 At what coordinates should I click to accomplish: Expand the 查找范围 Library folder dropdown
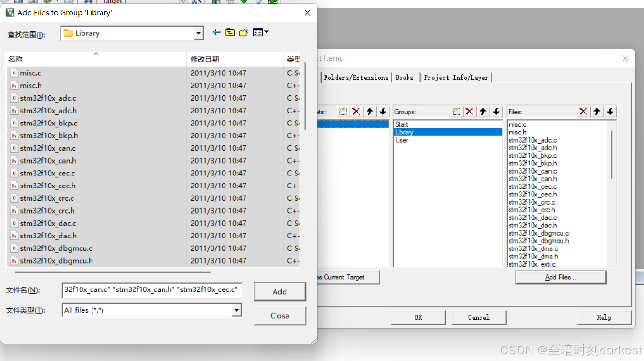pyautogui.click(x=199, y=33)
